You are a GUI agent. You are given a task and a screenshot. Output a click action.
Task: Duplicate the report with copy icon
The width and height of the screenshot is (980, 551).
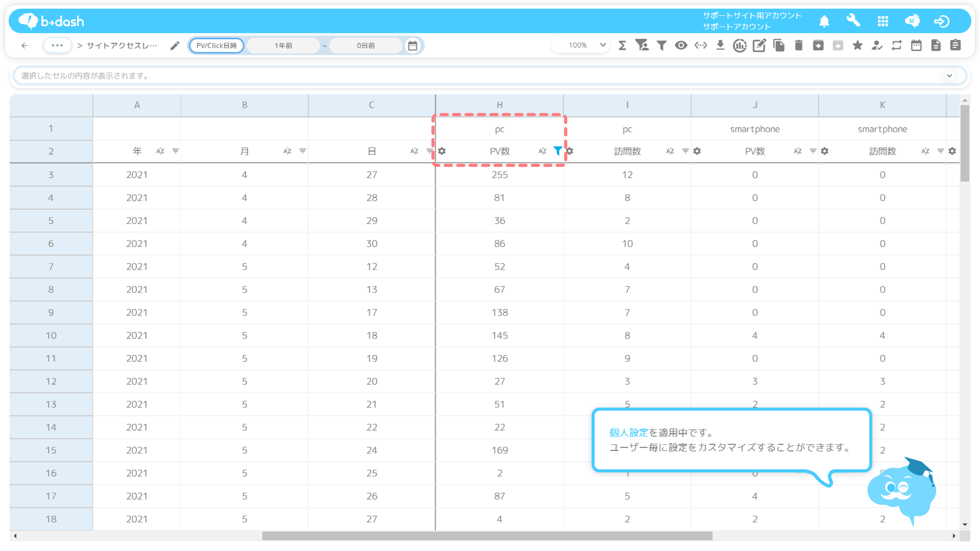click(779, 46)
